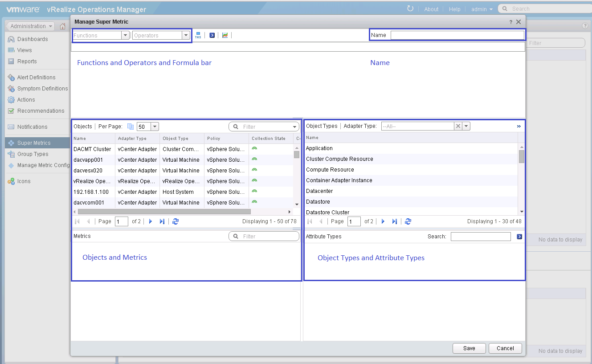Open the Functions dropdown
This screenshot has height=364, width=592.
coord(126,35)
